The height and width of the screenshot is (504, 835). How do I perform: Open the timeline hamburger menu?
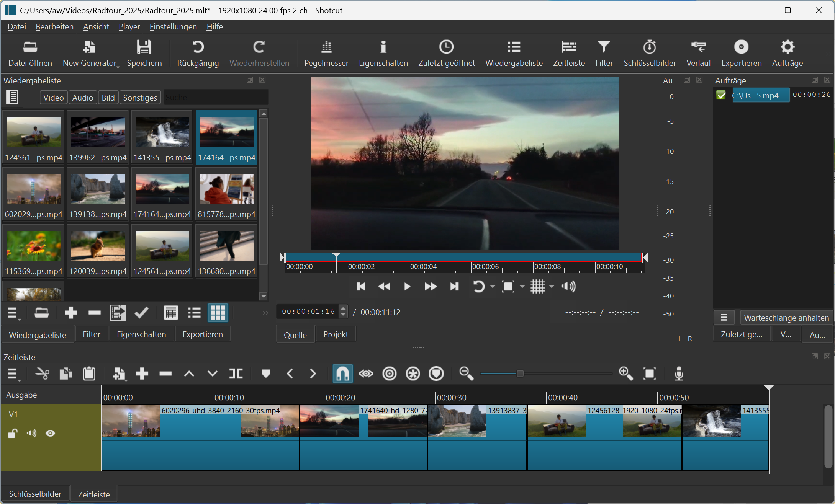(x=13, y=374)
